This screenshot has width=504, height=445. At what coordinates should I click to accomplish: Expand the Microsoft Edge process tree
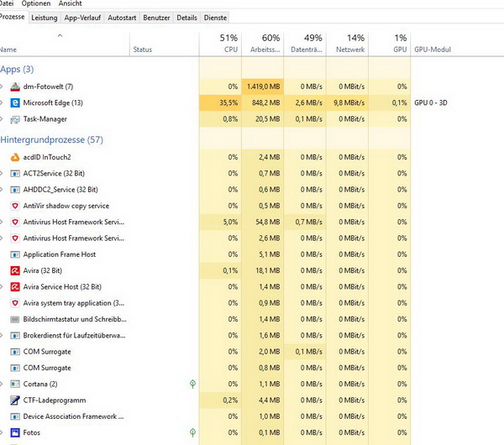(3, 103)
